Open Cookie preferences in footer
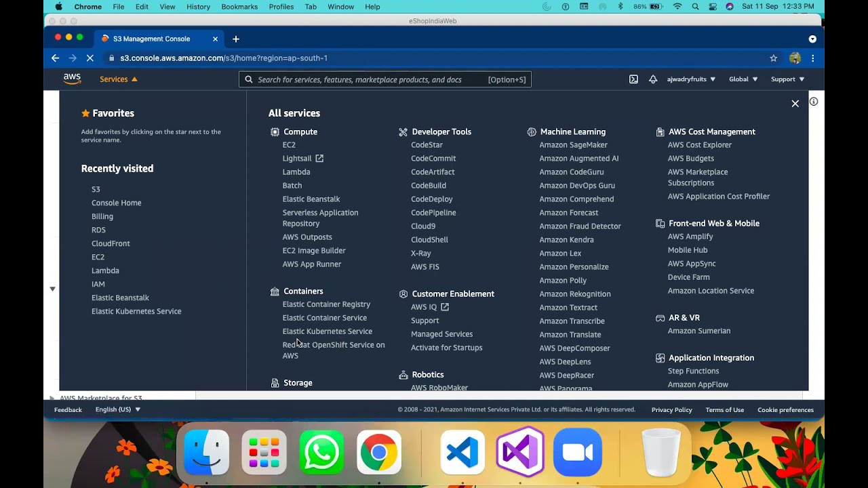This screenshot has height=488, width=868. click(785, 410)
